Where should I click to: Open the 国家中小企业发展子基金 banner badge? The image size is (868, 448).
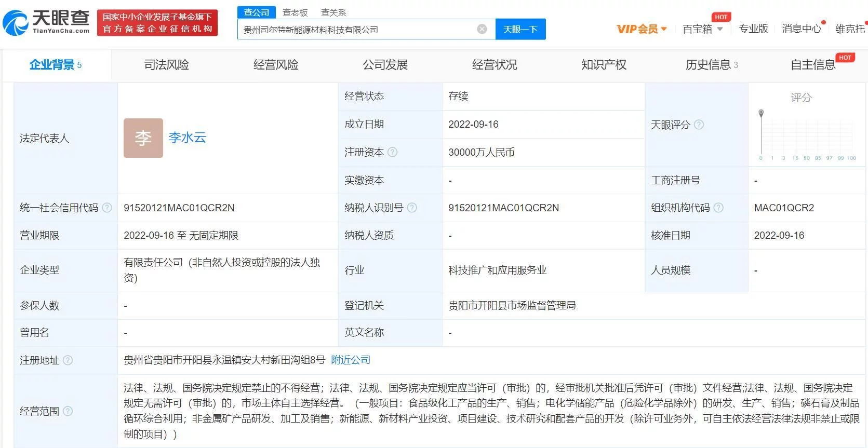(x=157, y=23)
